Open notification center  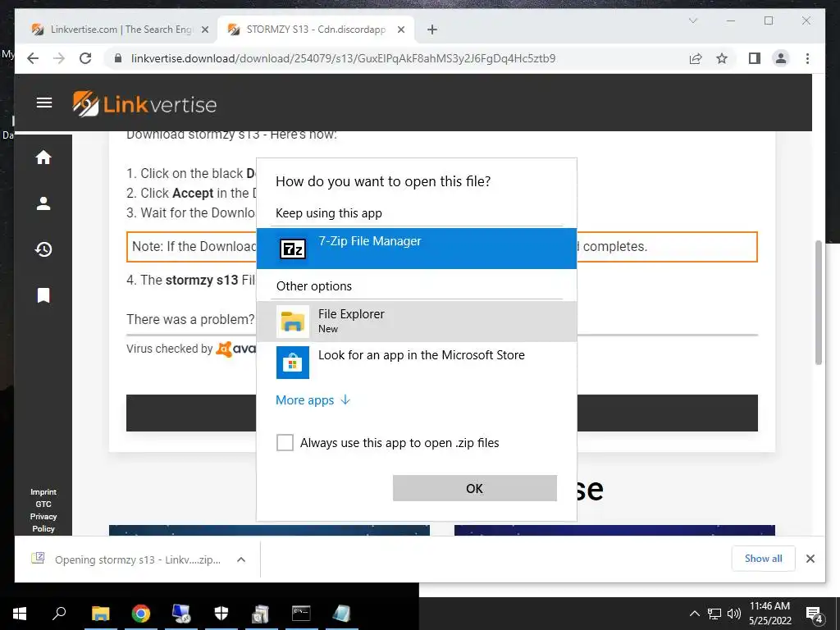815,614
